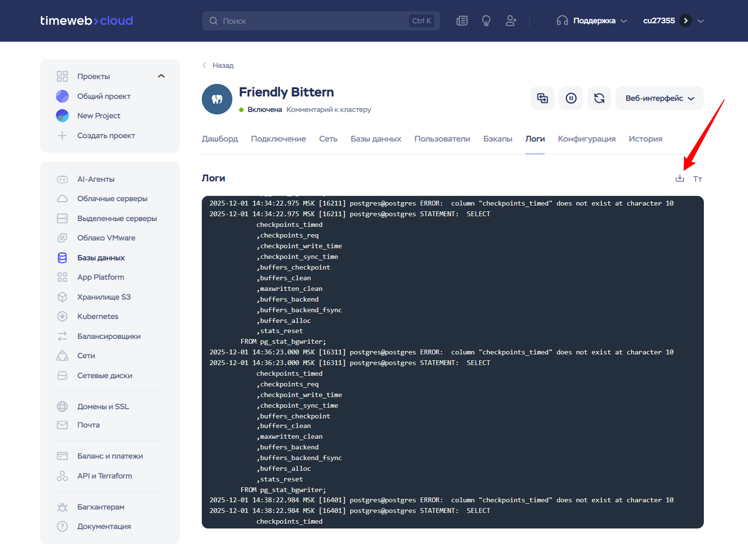Viewport: 748px width, 560px height.
Task: Edit the Комментарий к кластеру field
Action: click(328, 110)
